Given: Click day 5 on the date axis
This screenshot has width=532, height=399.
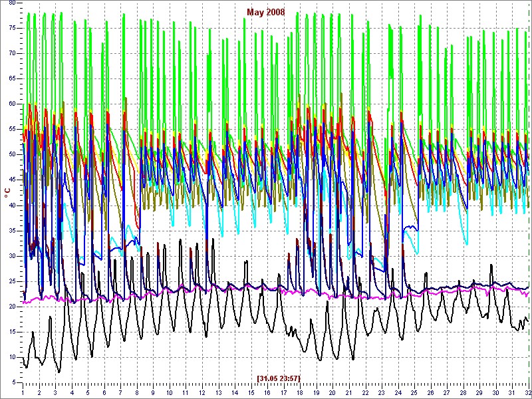Looking at the screenshot, I should click(x=88, y=392).
